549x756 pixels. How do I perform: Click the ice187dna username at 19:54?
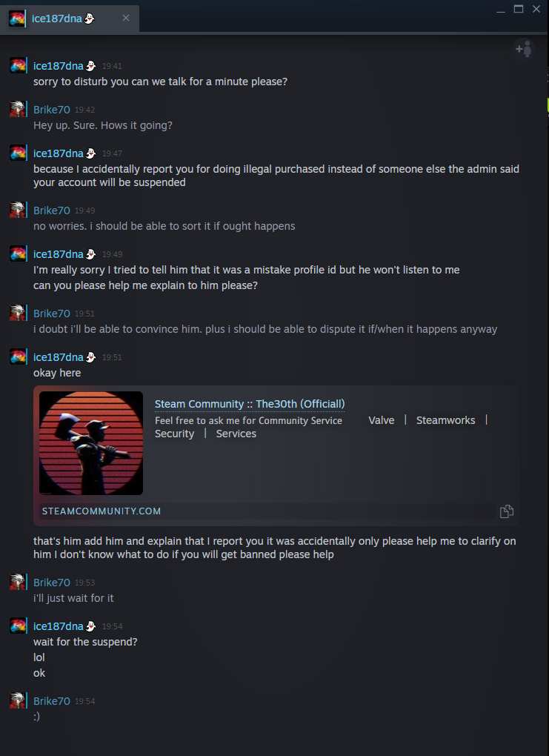point(59,626)
